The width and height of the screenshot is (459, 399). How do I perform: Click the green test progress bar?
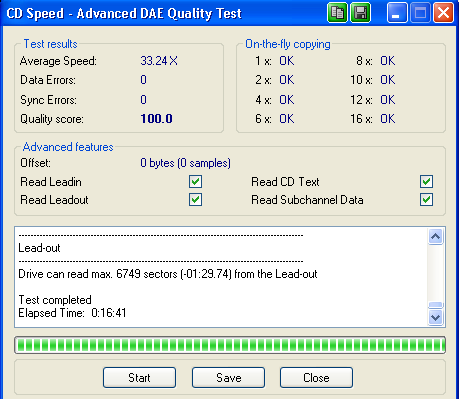point(230,345)
